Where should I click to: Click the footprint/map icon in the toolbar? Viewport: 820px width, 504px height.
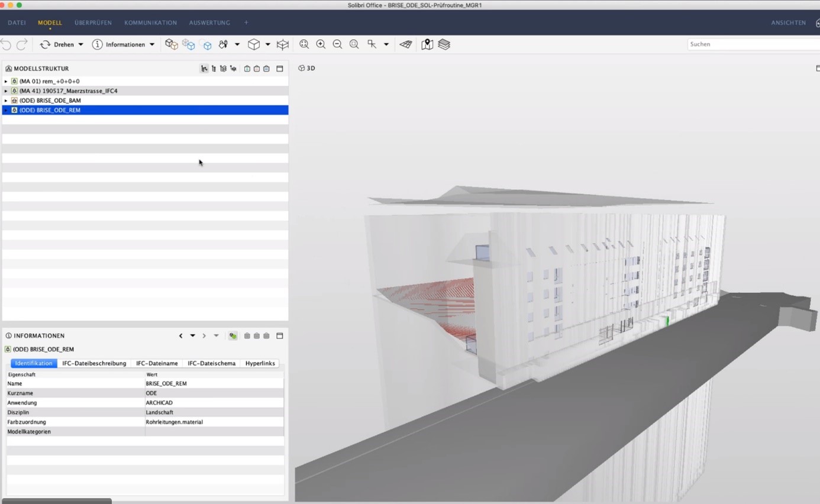click(x=427, y=44)
